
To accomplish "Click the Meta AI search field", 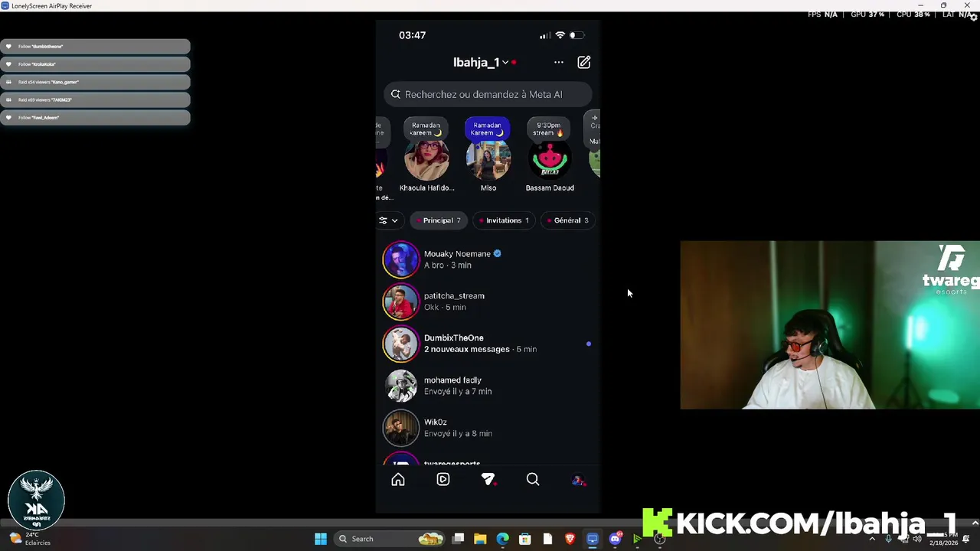I will 488,94.
